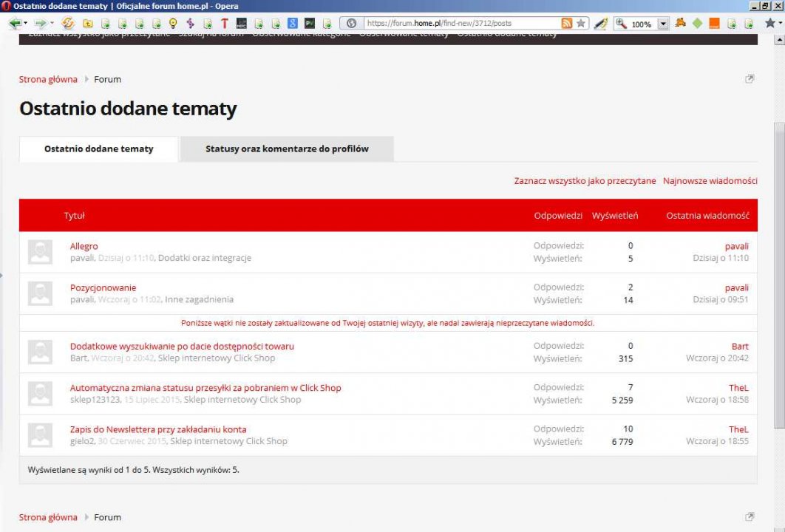The height and width of the screenshot is (532, 785).
Task: Click the pop-out icon beside the bottom breadcrumb
Action: pyautogui.click(x=750, y=517)
